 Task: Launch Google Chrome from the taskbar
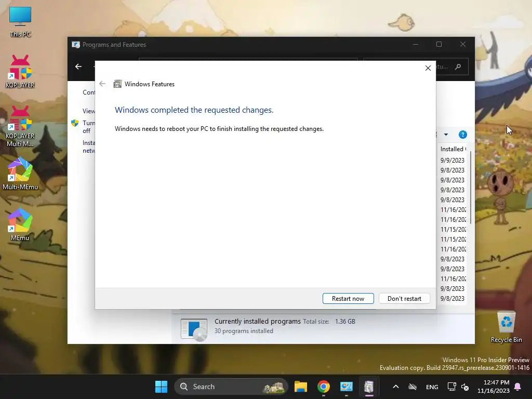click(x=323, y=387)
